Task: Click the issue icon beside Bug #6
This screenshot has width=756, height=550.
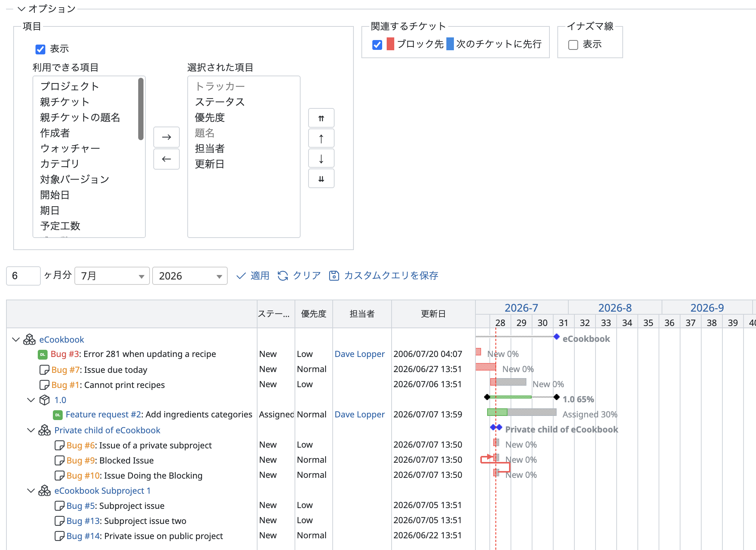Action: [60, 445]
